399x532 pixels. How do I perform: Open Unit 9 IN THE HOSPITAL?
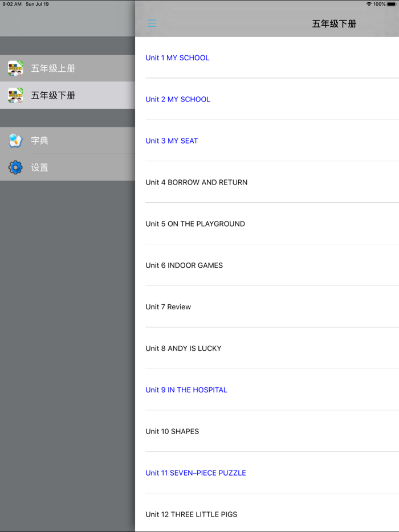pos(267,390)
